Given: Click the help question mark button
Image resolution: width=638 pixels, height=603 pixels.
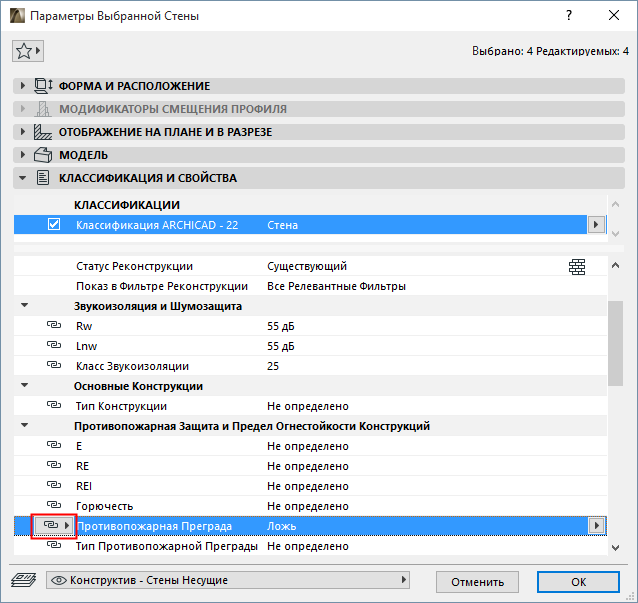Looking at the screenshot, I should [x=569, y=15].
